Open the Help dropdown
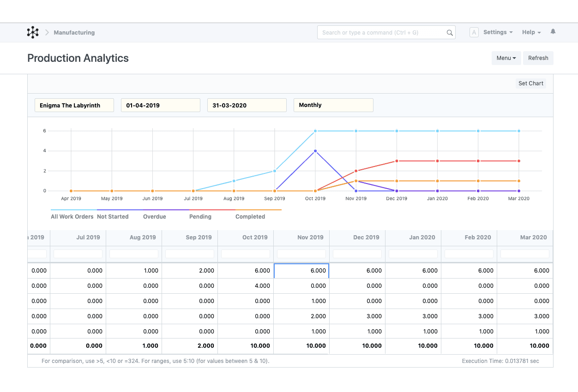Image resolution: width=578 pixels, height=392 pixels. click(x=531, y=32)
